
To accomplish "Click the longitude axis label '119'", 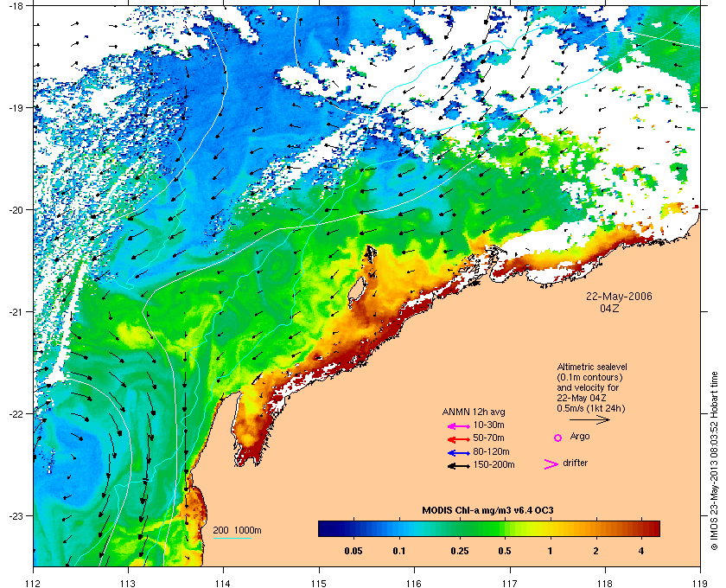I will [x=701, y=583].
